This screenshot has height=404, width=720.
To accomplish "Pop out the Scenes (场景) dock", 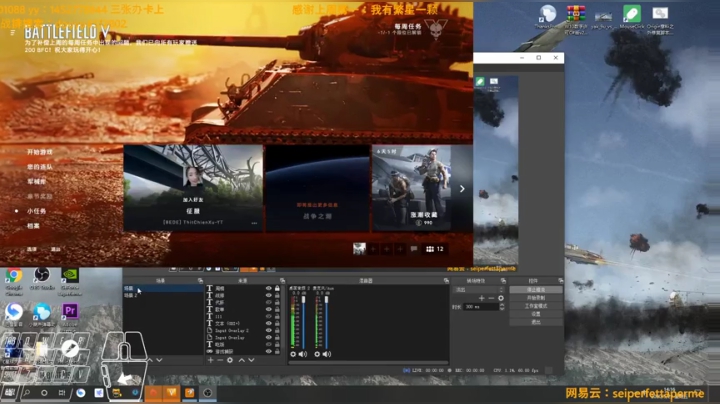I will click(200, 281).
